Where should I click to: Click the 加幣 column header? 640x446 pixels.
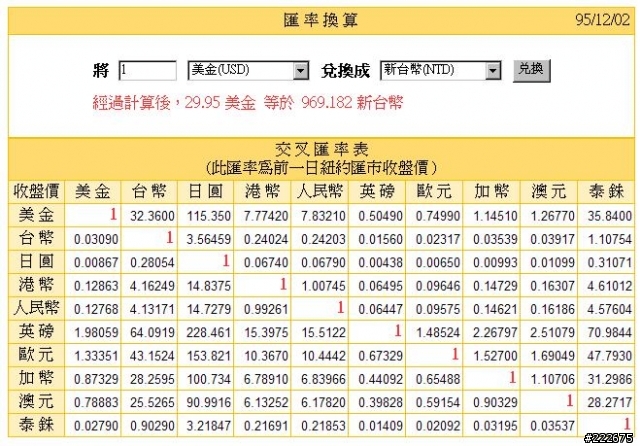point(491,191)
